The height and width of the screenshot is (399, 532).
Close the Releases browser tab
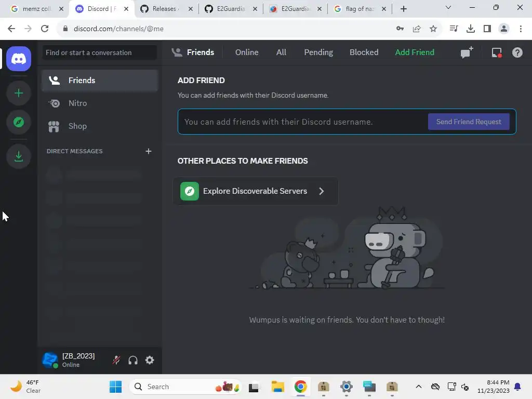point(191,9)
